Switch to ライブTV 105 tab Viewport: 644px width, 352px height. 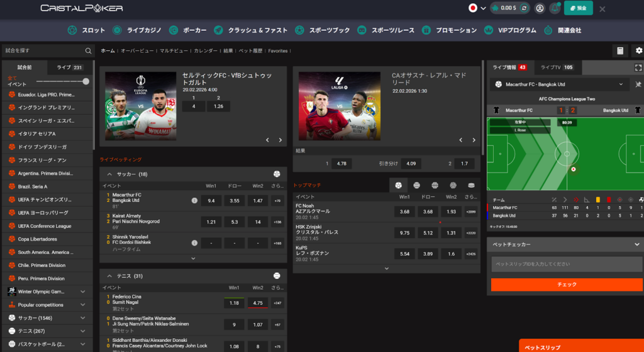557,67
